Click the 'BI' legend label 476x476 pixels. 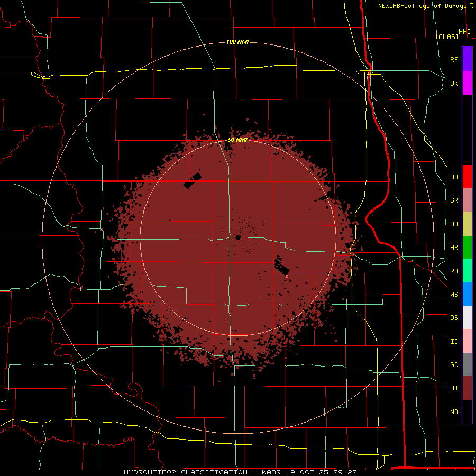click(454, 388)
